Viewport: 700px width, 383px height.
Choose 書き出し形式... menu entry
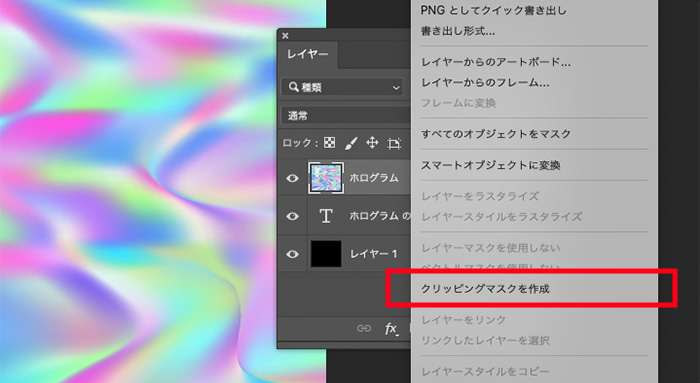[x=458, y=31]
